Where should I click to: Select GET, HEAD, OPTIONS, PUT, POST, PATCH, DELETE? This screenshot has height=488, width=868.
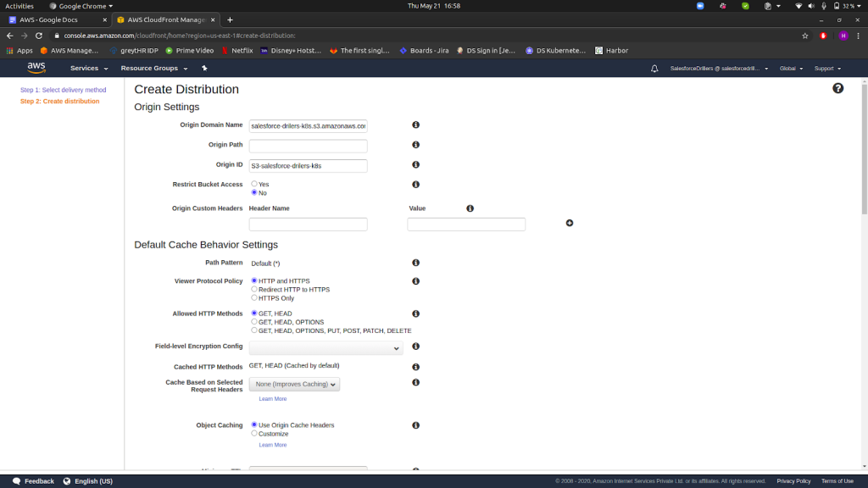[x=254, y=330]
